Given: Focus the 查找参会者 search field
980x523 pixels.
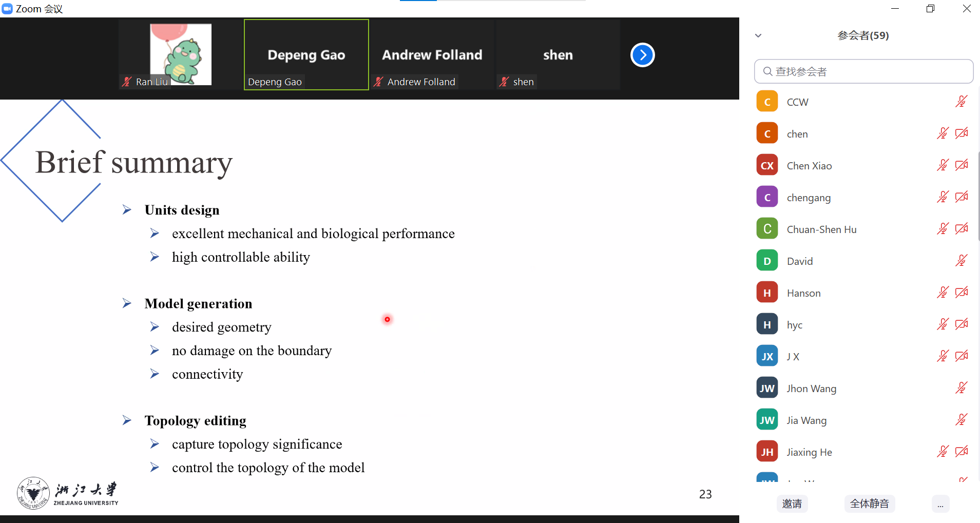Looking at the screenshot, I should point(864,71).
